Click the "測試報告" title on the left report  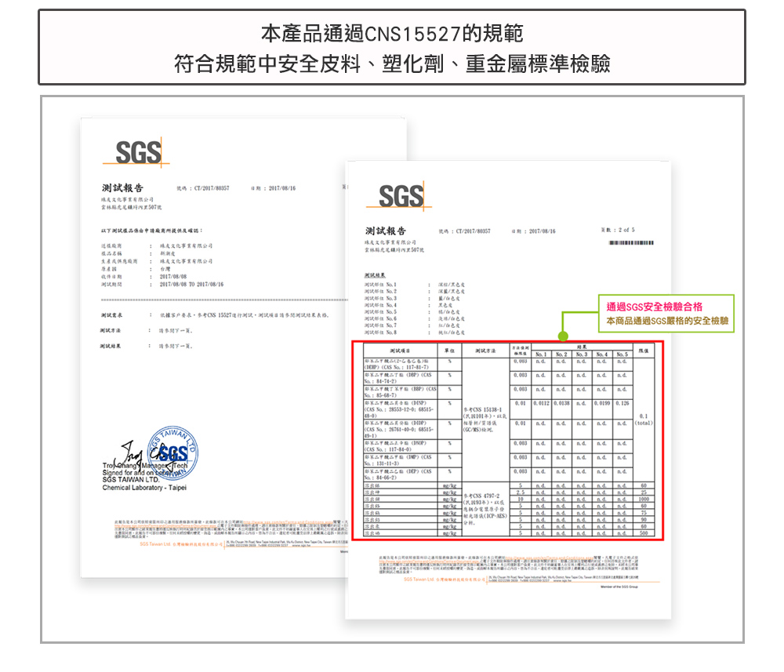coord(122,188)
